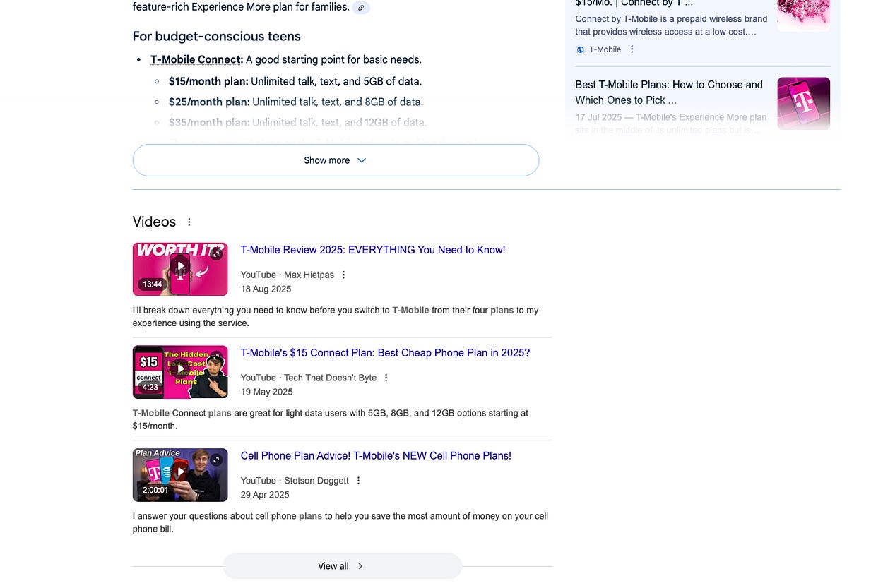Click the T-Mobile globe favicon in sidebar
The width and height of the screenshot is (883, 588).
(581, 49)
